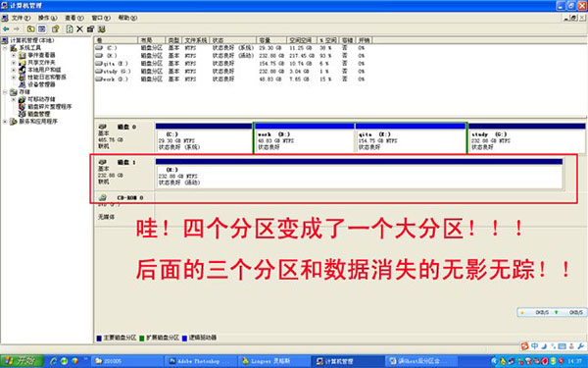Open the 查看 menu
Image resolution: width=588 pixels, height=368 pixels.
73,18
